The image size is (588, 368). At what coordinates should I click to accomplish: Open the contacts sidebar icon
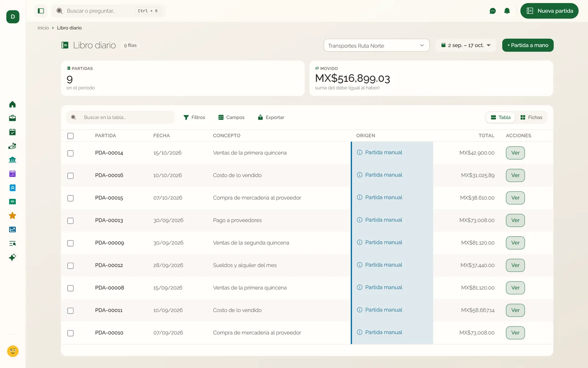[x=12, y=188]
